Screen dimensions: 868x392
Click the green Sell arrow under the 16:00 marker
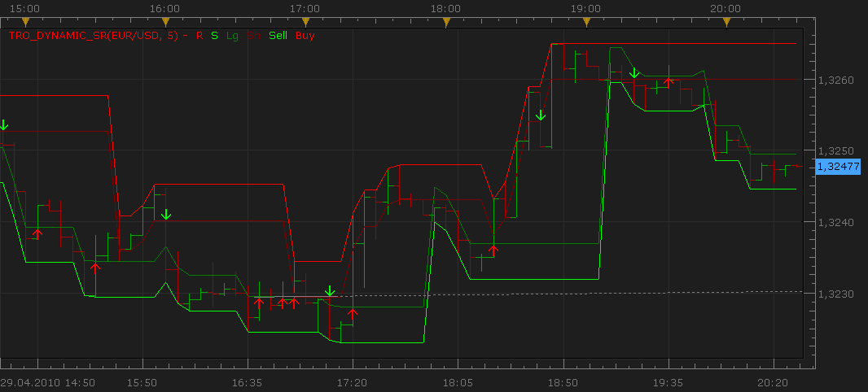(x=166, y=215)
